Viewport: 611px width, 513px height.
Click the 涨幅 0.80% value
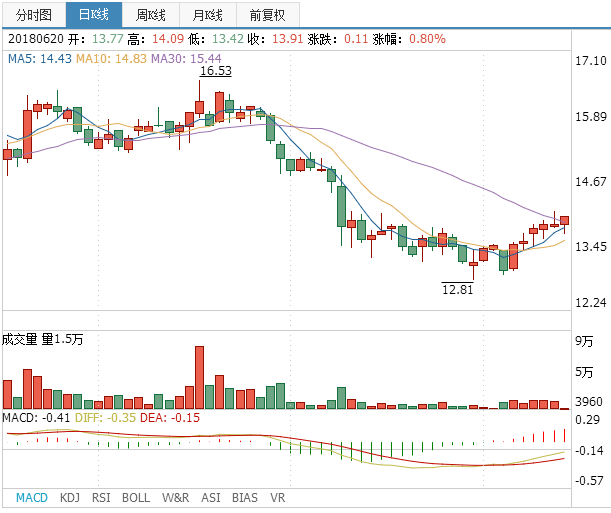(x=427, y=39)
